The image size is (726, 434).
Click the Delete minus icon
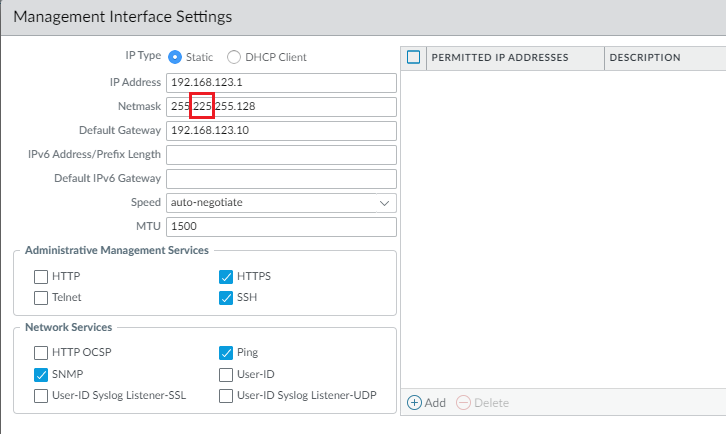click(x=462, y=403)
